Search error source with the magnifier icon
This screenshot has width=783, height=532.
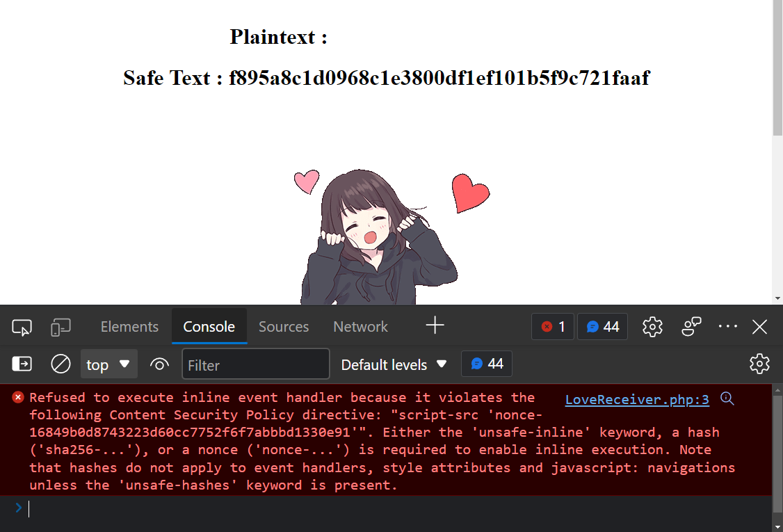(727, 399)
